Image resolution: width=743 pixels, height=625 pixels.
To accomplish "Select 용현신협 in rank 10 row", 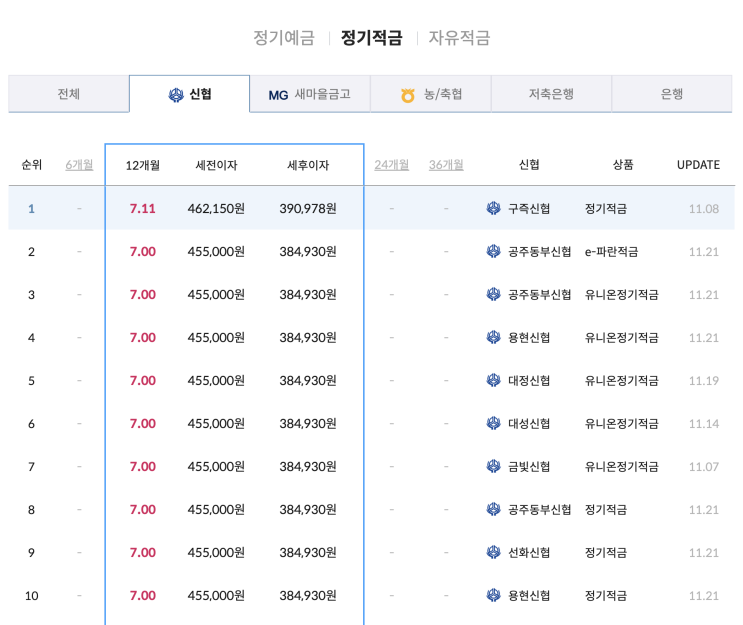I will point(529,596).
